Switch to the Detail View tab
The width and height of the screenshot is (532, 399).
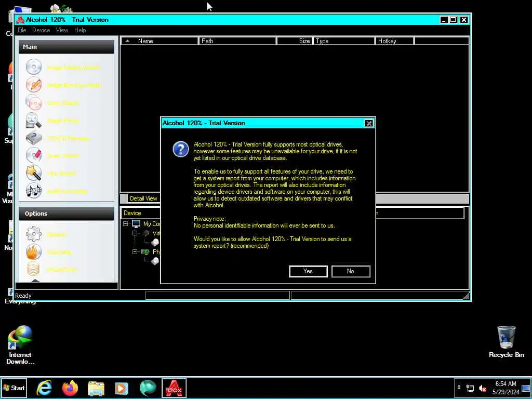(x=143, y=198)
